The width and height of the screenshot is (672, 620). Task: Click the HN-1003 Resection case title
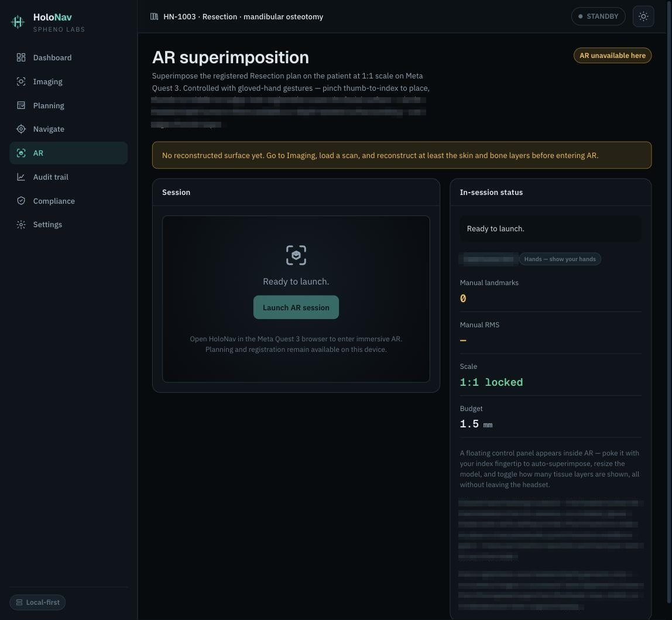[243, 17]
